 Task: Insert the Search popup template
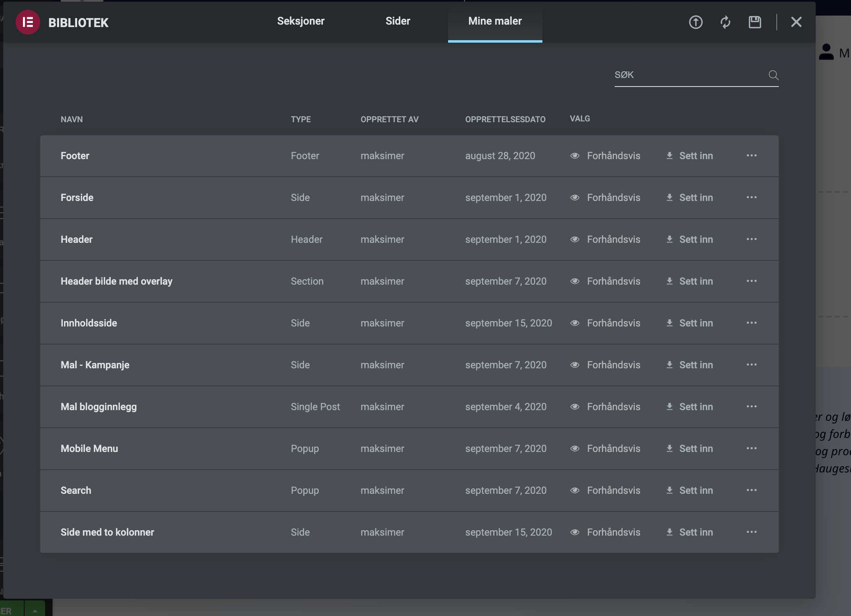click(689, 491)
